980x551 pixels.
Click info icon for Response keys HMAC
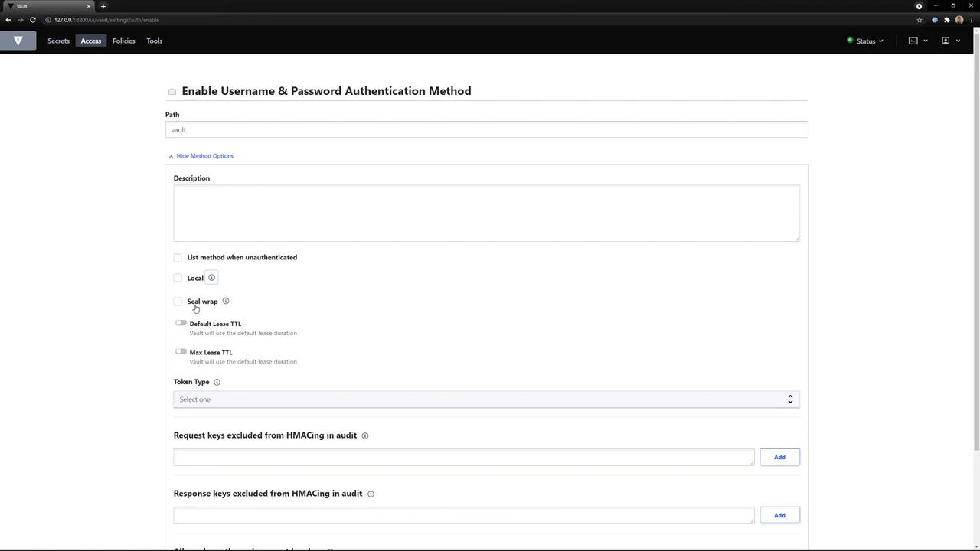[371, 494]
